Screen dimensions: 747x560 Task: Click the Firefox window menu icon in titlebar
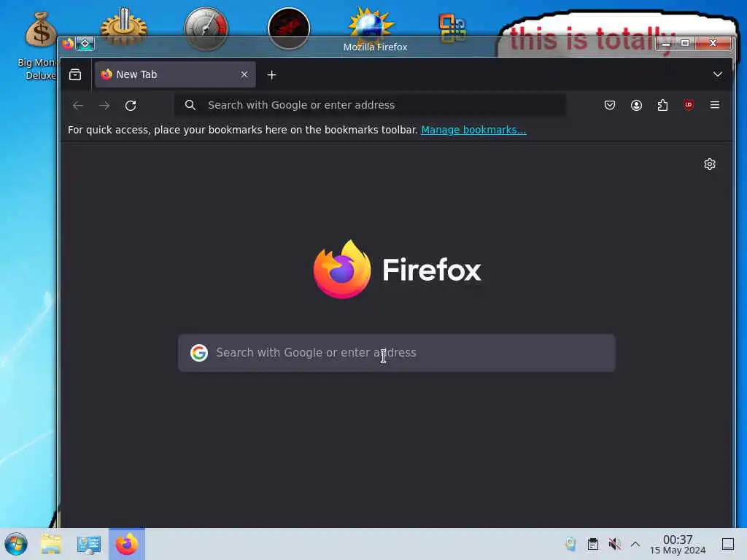pos(68,44)
